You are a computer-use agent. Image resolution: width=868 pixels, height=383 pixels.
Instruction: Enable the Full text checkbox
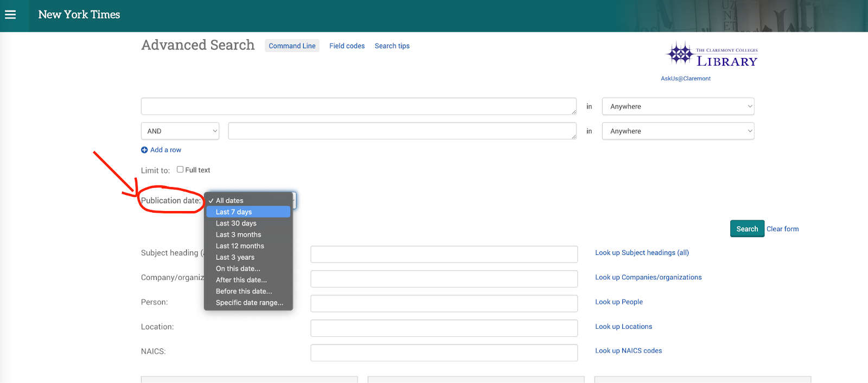click(180, 169)
